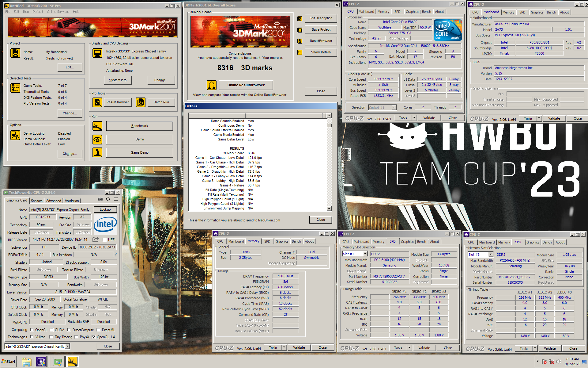Open the Slot #3 memory slot dropdown
This screenshot has width=588, height=368.
click(491, 255)
